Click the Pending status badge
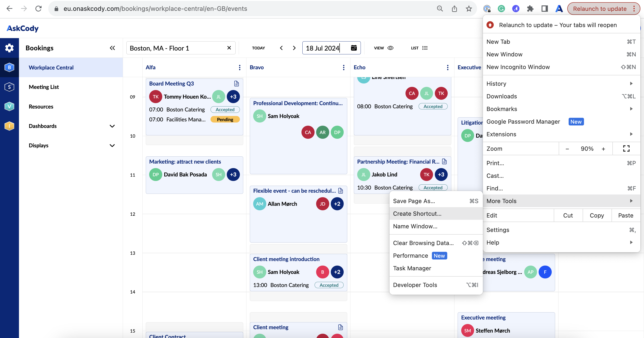Image resolution: width=644 pixels, height=338 pixels. (225, 119)
